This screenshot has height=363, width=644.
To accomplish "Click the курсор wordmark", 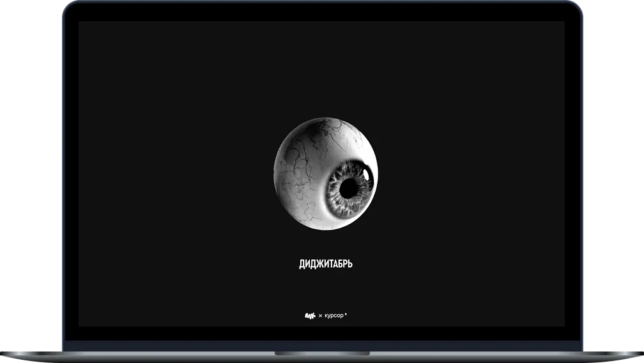I will pyautogui.click(x=333, y=315).
